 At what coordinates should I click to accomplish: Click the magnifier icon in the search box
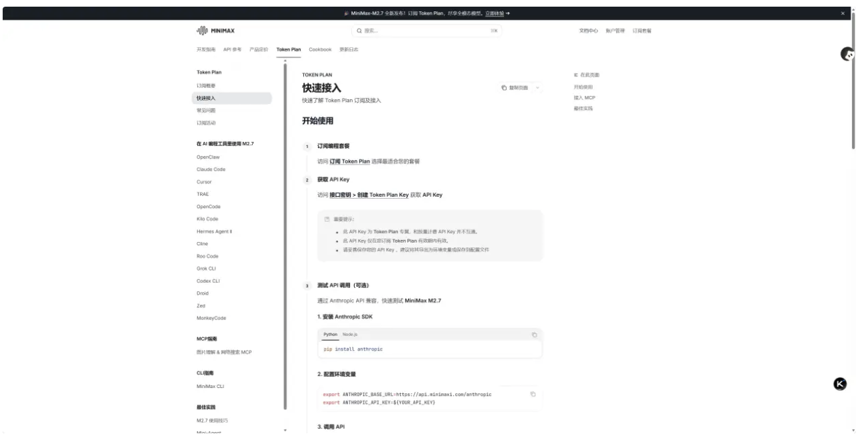point(360,31)
